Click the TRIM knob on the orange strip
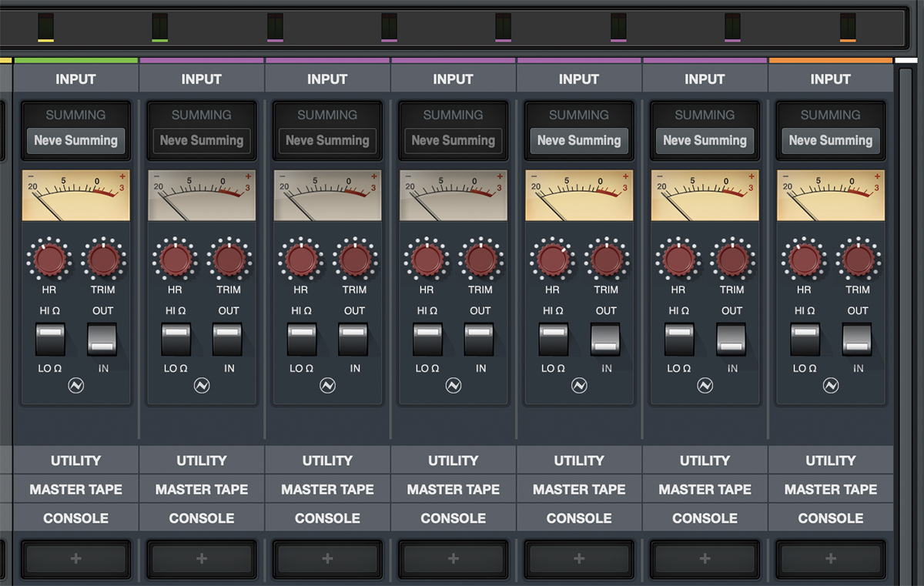924x586 pixels. click(x=857, y=260)
